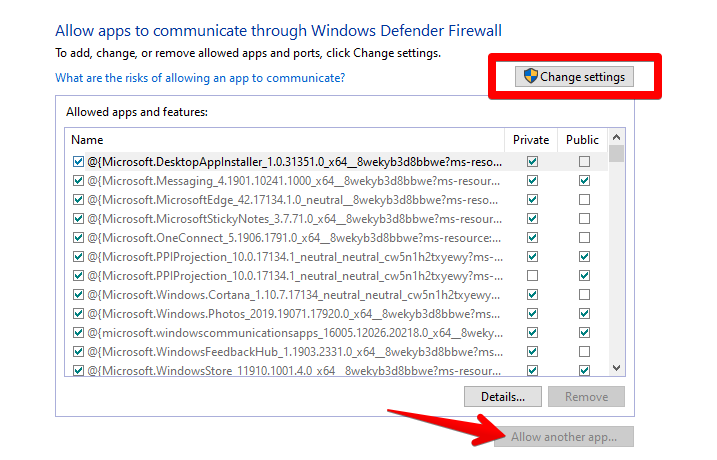Click the Remove button
717x460 pixels.
tap(586, 396)
